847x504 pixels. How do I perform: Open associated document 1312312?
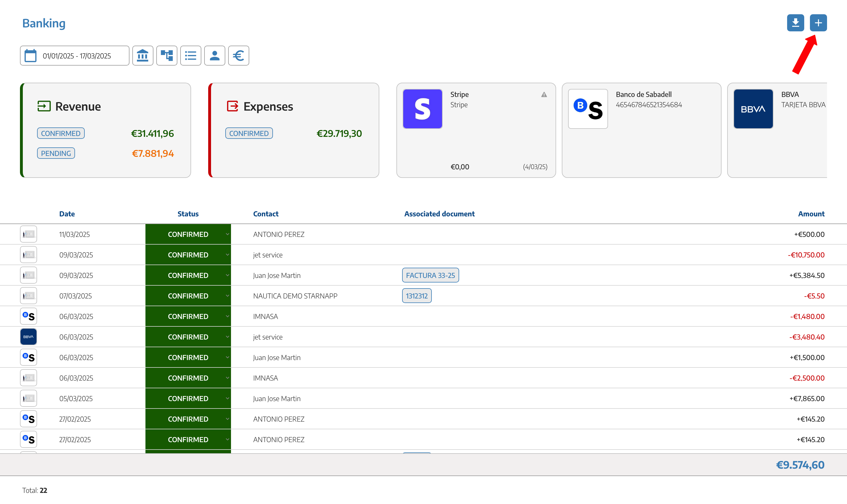pyautogui.click(x=417, y=296)
